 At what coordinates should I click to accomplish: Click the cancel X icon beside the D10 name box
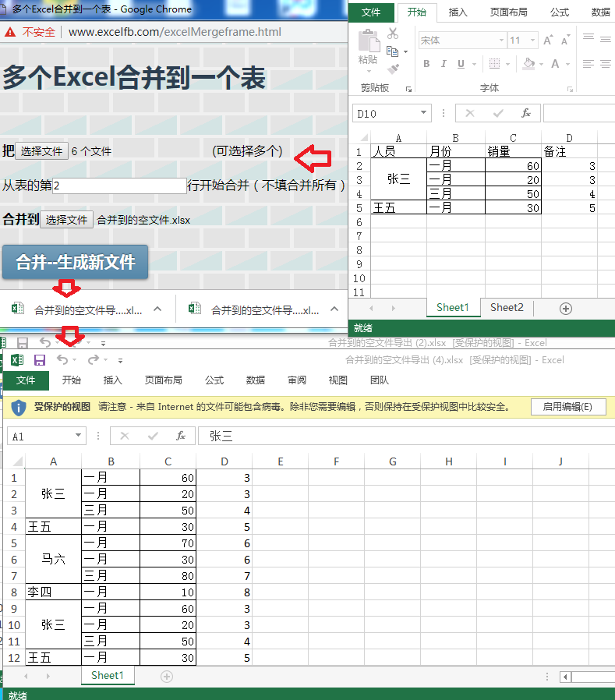tap(470, 113)
